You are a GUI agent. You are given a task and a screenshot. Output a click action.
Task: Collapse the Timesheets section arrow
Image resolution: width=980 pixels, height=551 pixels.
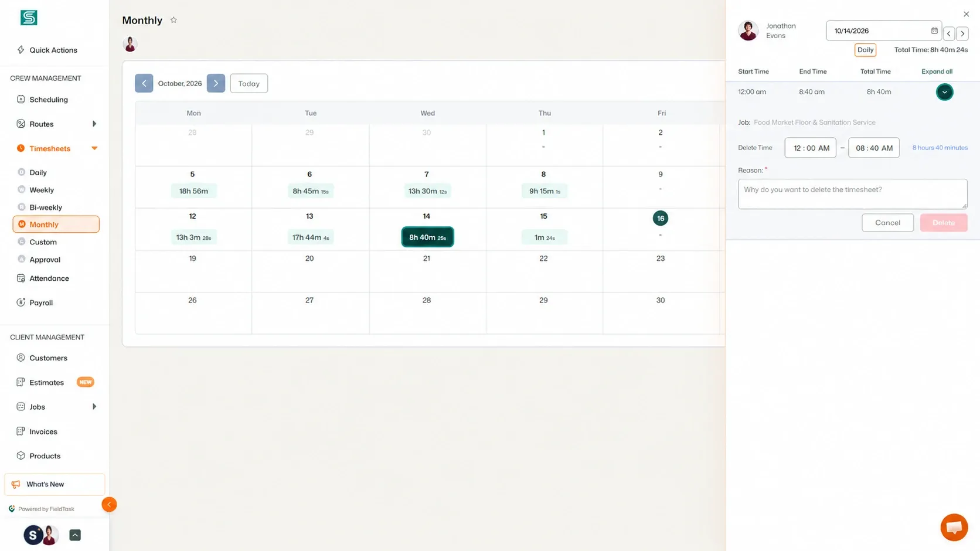click(x=94, y=148)
